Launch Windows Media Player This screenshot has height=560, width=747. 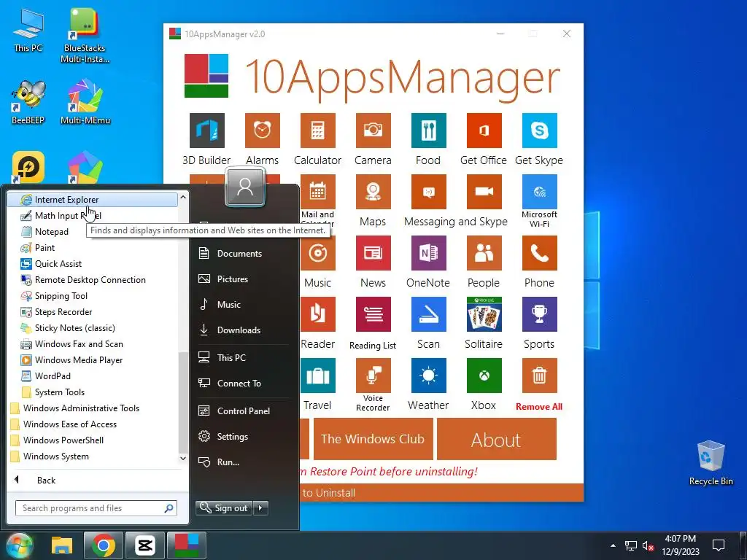click(x=93, y=360)
